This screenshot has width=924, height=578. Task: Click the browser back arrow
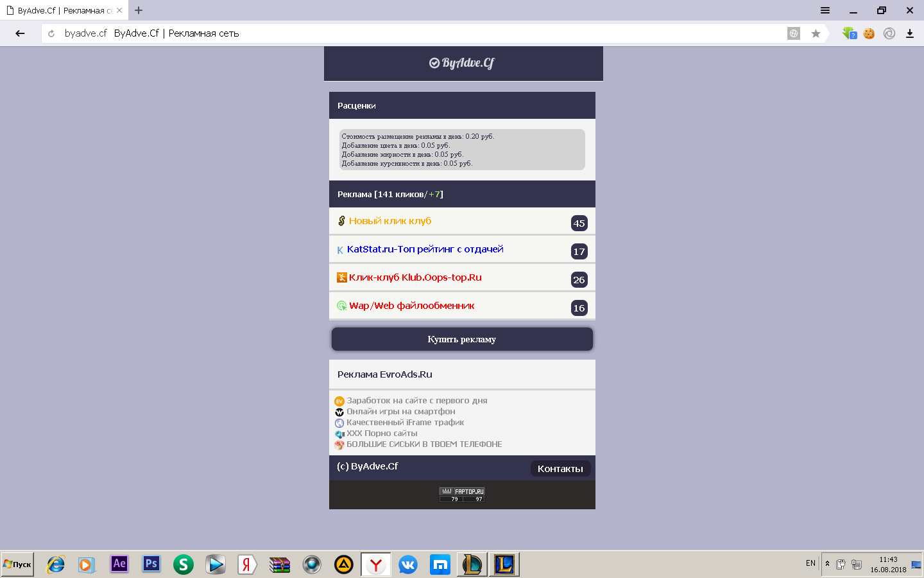coord(20,33)
